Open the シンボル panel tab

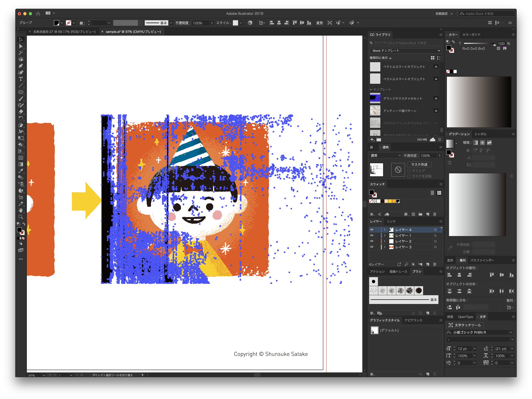(x=480, y=134)
